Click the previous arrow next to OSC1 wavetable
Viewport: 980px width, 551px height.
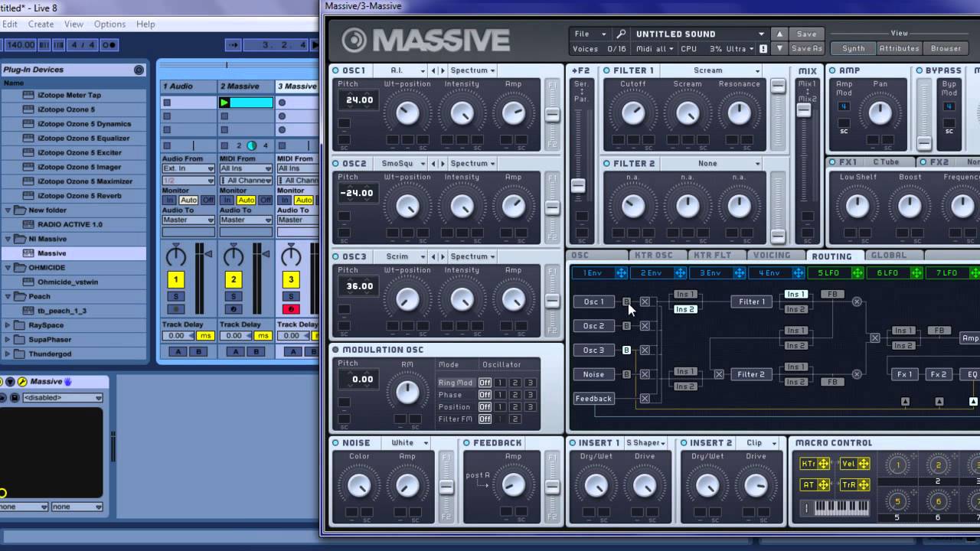pyautogui.click(x=433, y=70)
